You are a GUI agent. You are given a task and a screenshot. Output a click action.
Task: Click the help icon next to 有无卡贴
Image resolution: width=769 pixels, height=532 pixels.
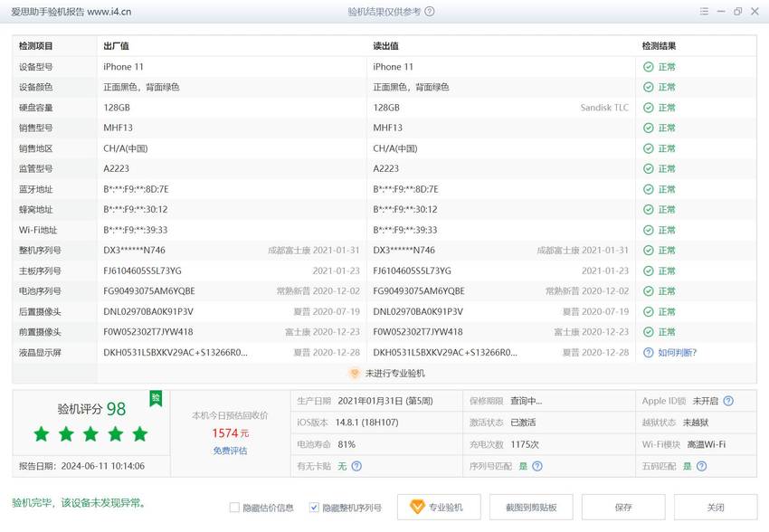point(356,466)
